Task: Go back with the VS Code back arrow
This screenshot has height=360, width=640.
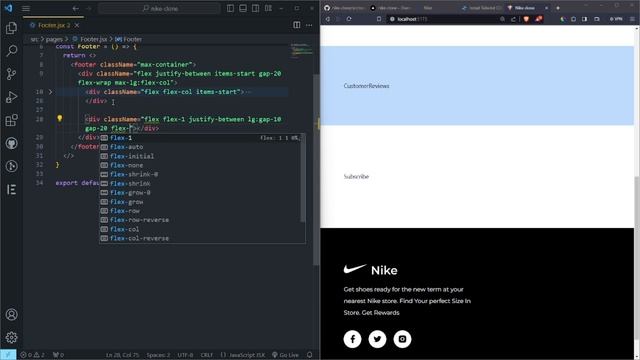Action: point(76,8)
